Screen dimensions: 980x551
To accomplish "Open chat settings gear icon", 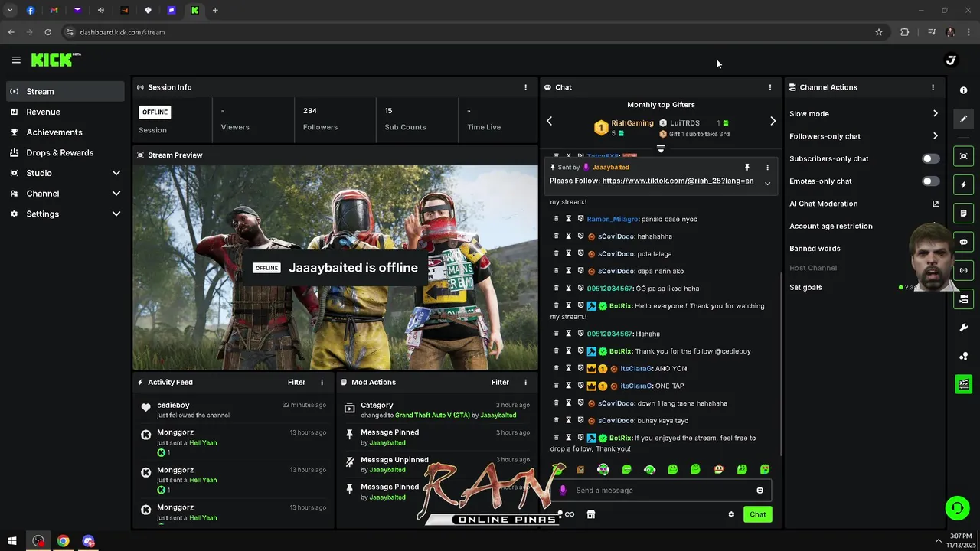I will coord(731,514).
